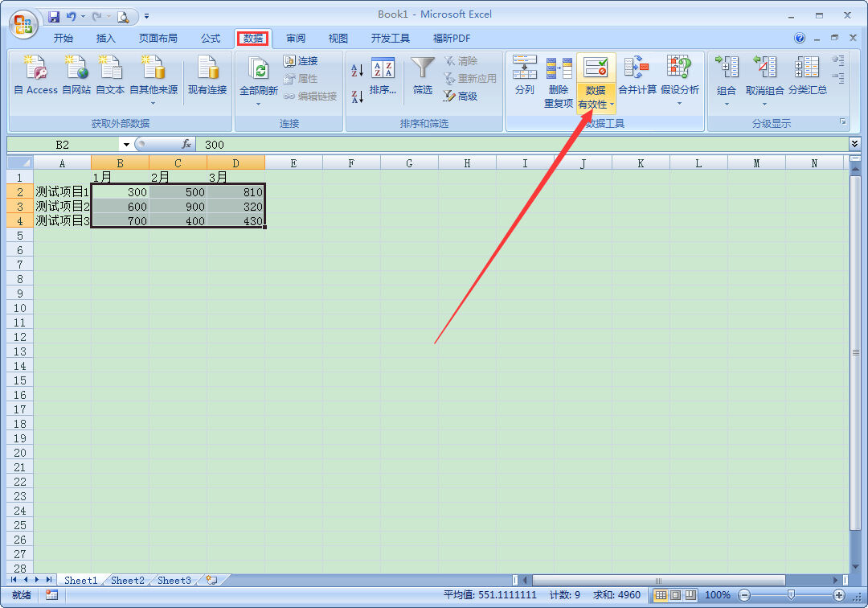868x608 pixels.
Task: Switch to Sheet3 worksheet
Action: (174, 581)
